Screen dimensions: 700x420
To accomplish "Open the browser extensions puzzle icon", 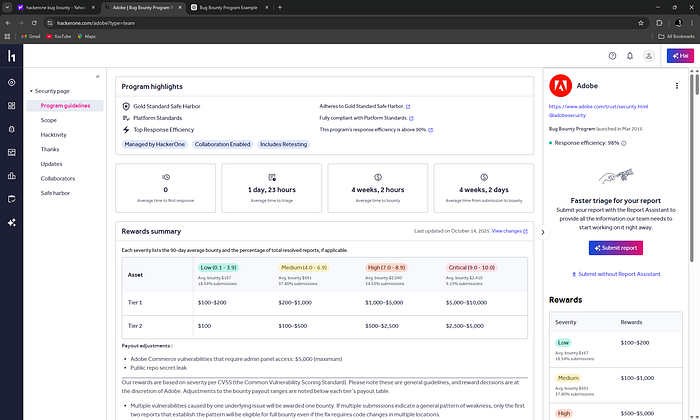I will point(659,23).
